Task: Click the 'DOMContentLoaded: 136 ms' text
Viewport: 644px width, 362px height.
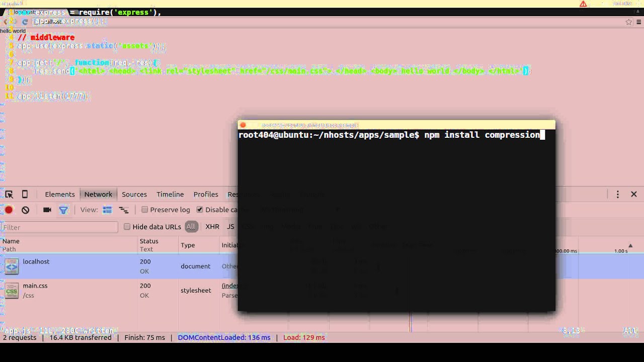Action: (224, 337)
